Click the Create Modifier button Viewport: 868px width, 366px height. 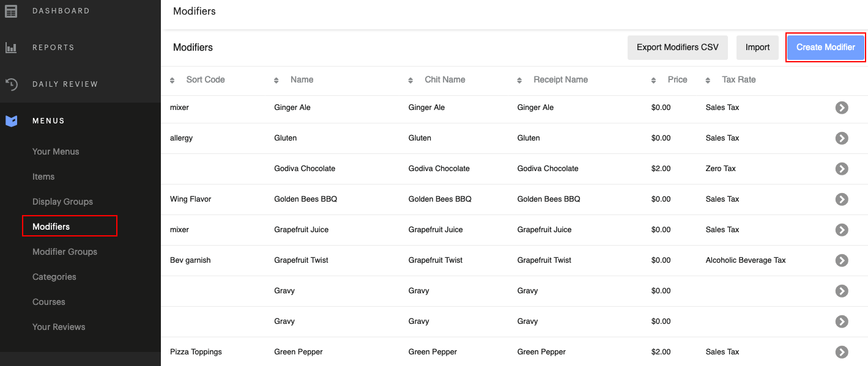(825, 47)
